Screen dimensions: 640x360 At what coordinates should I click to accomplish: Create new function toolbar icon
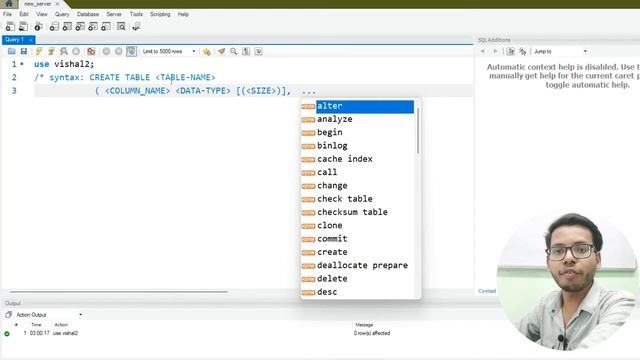coord(106,27)
